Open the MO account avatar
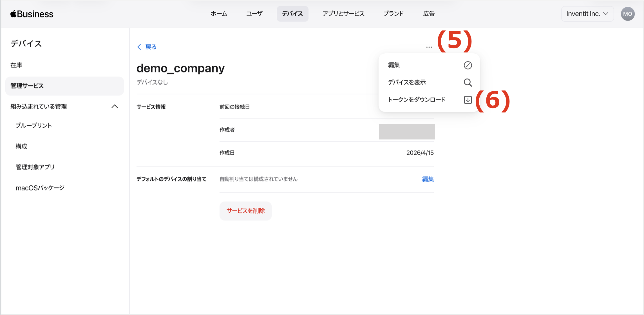This screenshot has width=644, height=315. (x=627, y=14)
